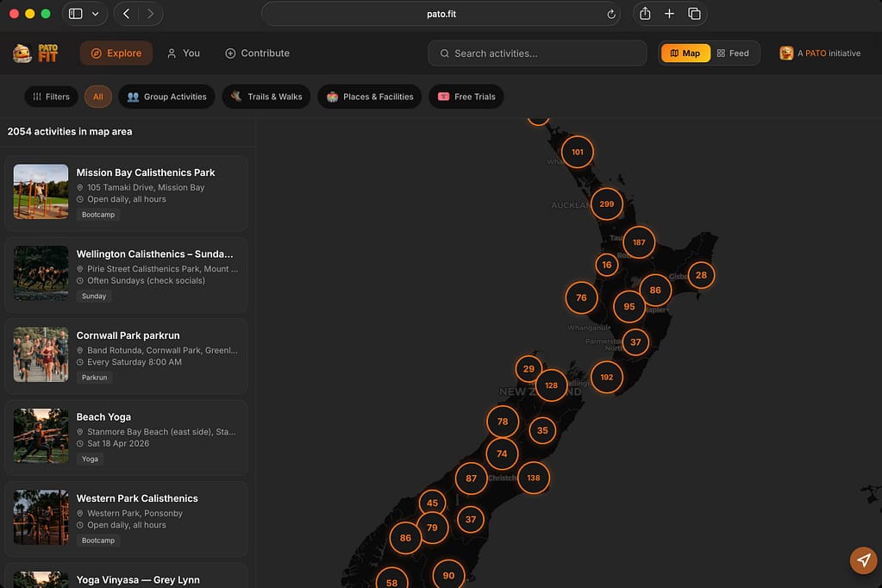Expand the 187 activities map cluster
This screenshot has height=588, width=882.
(639, 242)
